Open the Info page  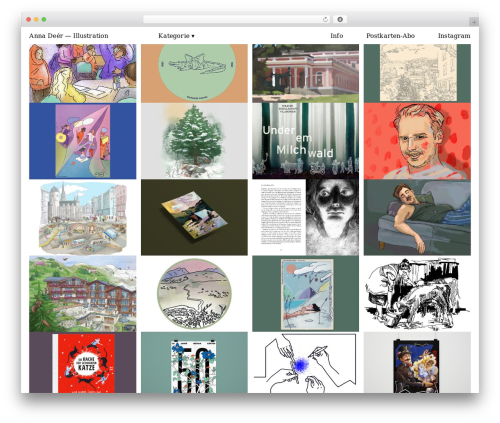pyautogui.click(x=337, y=36)
